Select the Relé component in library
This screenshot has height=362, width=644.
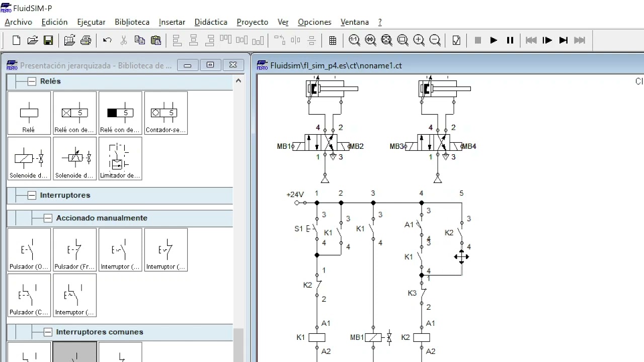pyautogui.click(x=29, y=113)
